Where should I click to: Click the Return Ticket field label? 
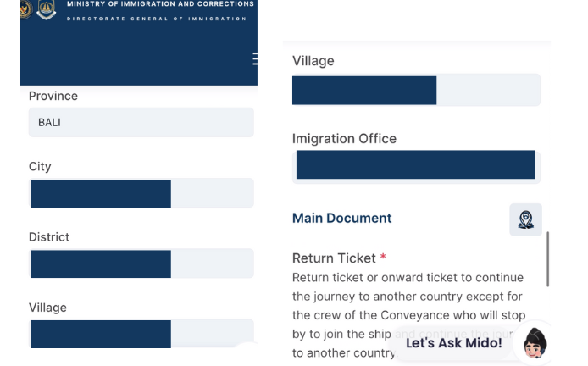pyautogui.click(x=334, y=258)
